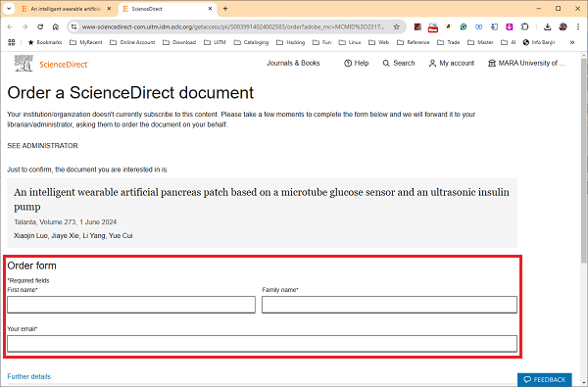
Task: Click the 'Order a ScienceDirect document' heading
Action: click(x=130, y=93)
